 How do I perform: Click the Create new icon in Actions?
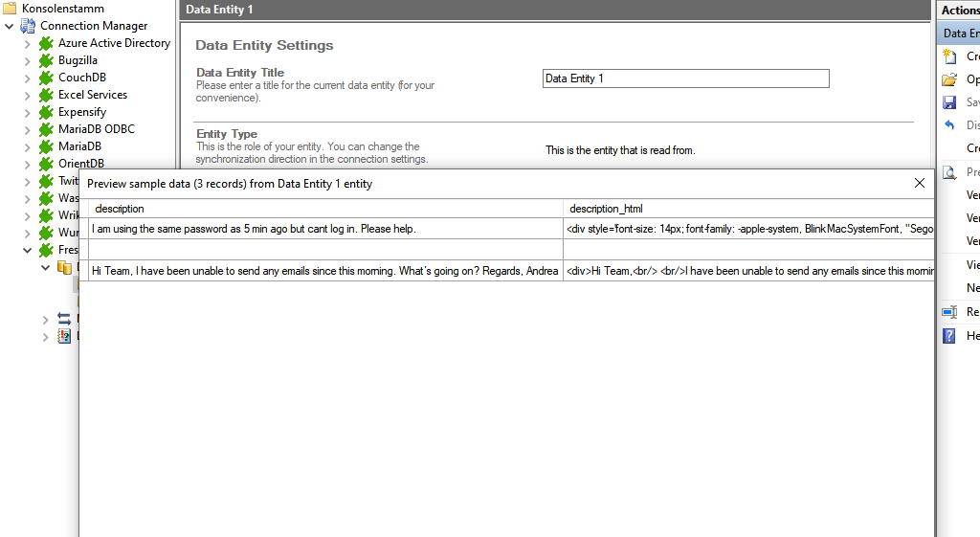949,56
